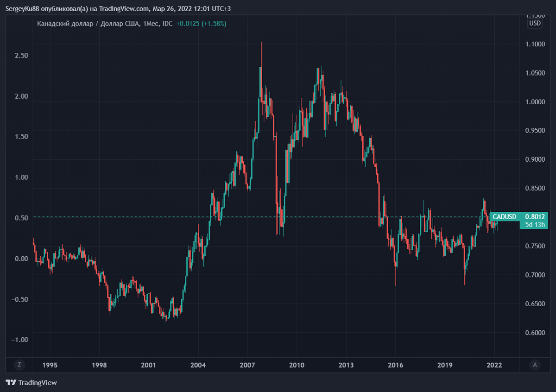Click the 1.0500 price axis label
Image resolution: width=556 pixels, height=392 pixels.
click(x=535, y=73)
